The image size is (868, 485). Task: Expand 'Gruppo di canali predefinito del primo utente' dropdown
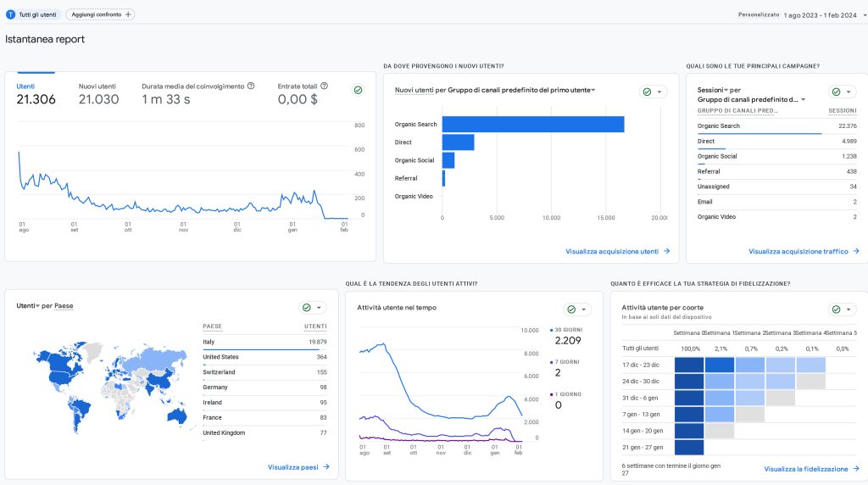coord(521,90)
